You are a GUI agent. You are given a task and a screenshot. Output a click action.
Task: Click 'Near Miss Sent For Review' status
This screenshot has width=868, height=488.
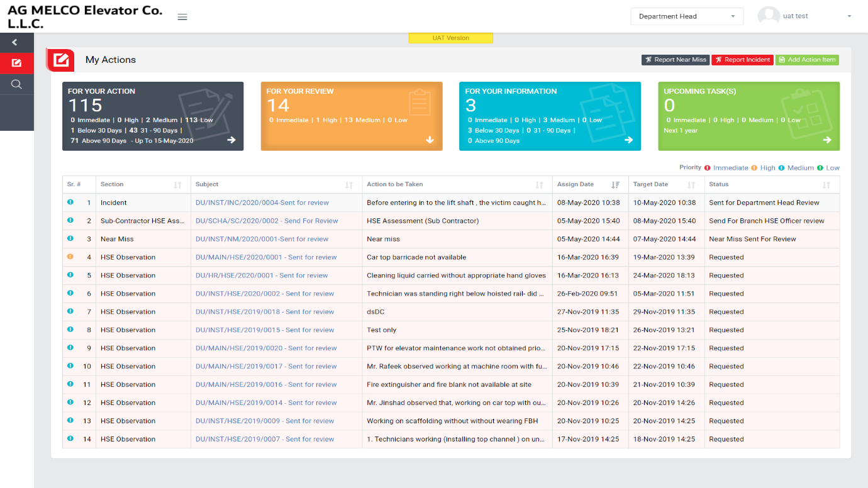point(752,239)
